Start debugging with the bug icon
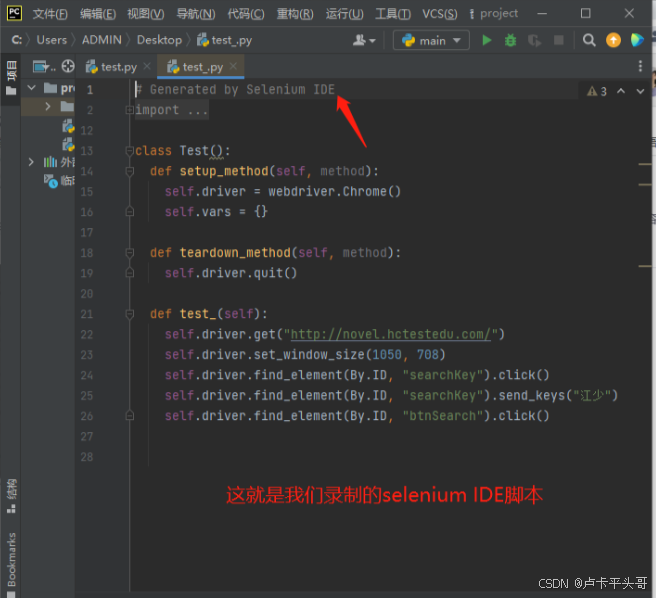This screenshot has height=598, width=656. click(510, 41)
